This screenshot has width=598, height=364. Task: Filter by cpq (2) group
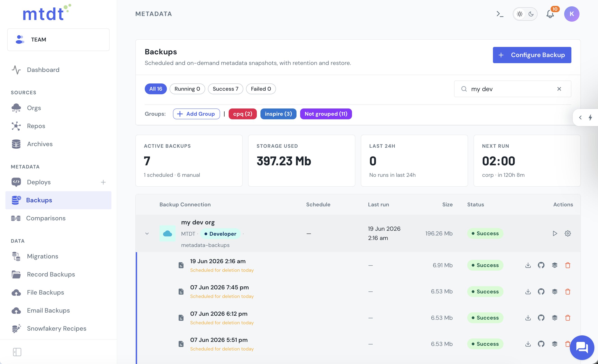point(242,114)
